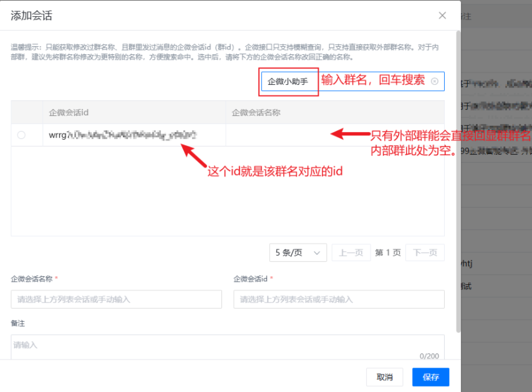Clear the group name search box with its clear icon
Image resolution: width=532 pixels, height=392 pixels.
435,81
